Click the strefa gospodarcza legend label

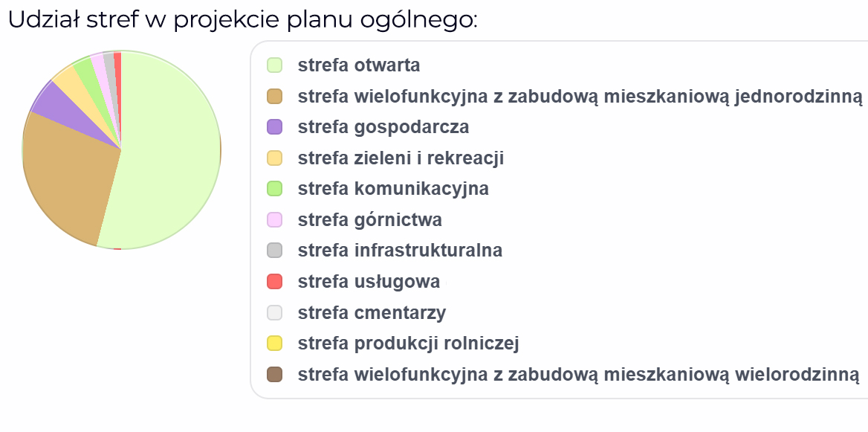coord(383,127)
